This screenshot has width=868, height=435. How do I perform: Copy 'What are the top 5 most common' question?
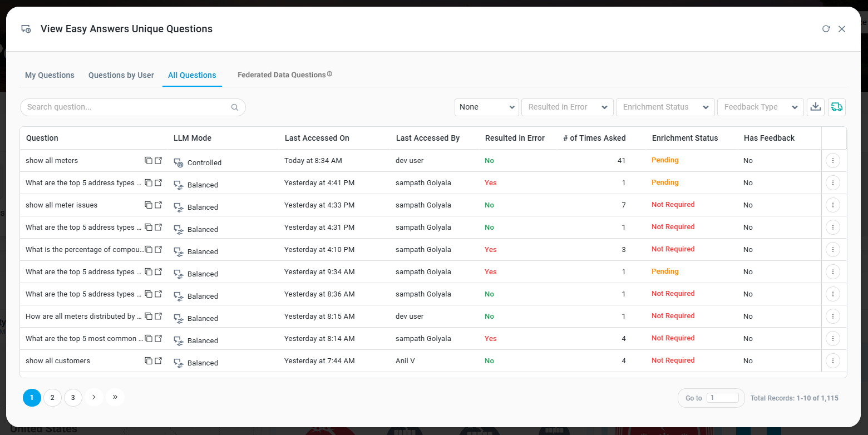click(x=149, y=338)
